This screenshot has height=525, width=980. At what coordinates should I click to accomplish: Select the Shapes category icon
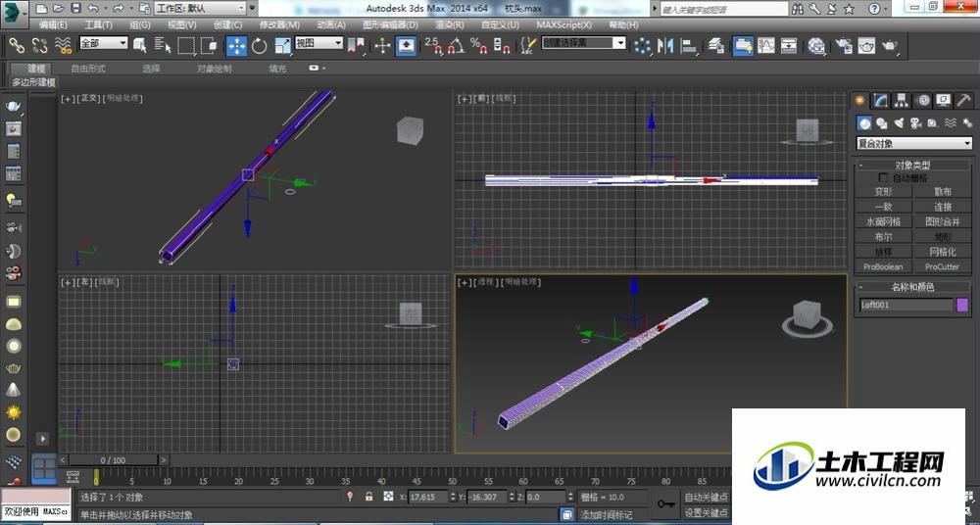[881, 123]
